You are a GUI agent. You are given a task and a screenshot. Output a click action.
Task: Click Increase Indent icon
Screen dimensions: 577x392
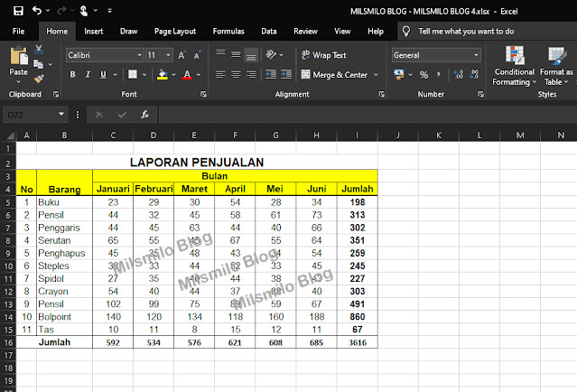click(x=286, y=75)
